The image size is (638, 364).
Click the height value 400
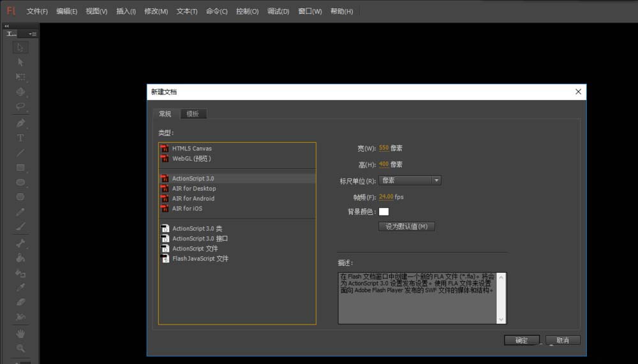(x=383, y=164)
